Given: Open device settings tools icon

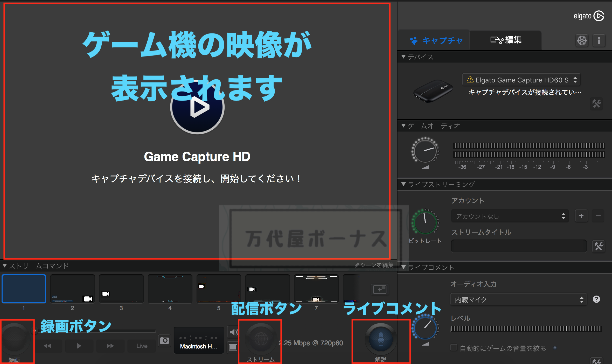Looking at the screenshot, I should click(596, 104).
